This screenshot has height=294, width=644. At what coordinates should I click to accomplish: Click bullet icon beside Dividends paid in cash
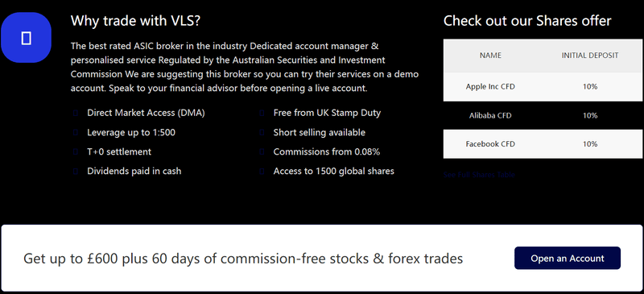(x=75, y=171)
